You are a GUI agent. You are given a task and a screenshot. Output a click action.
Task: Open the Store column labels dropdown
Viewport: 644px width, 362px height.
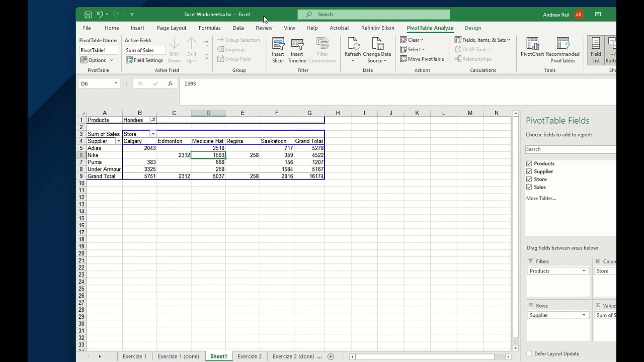click(153, 134)
